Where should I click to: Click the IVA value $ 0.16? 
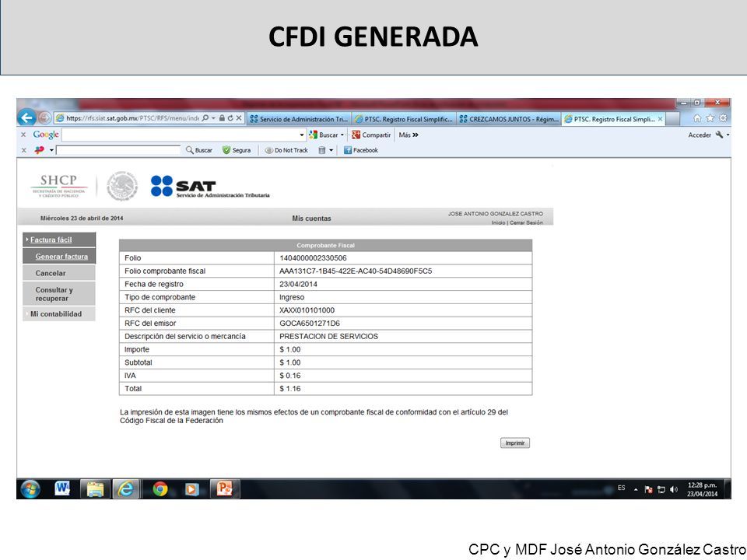pos(290,375)
